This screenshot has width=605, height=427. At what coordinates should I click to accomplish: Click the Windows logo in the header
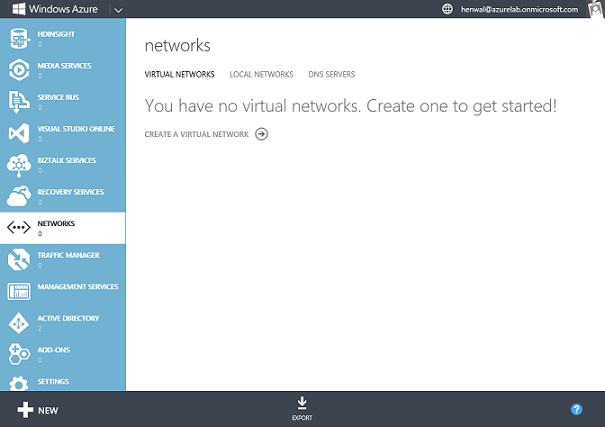pos(19,9)
